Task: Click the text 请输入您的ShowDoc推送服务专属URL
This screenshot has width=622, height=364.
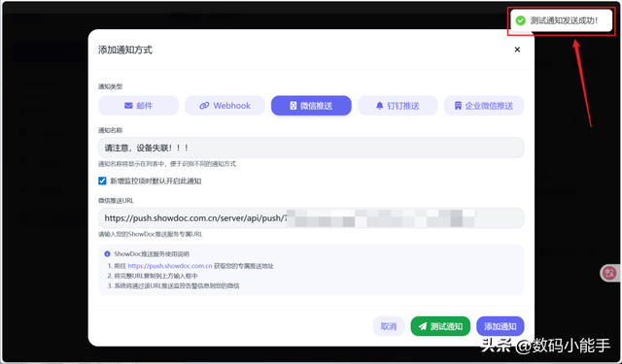Action: (151, 235)
